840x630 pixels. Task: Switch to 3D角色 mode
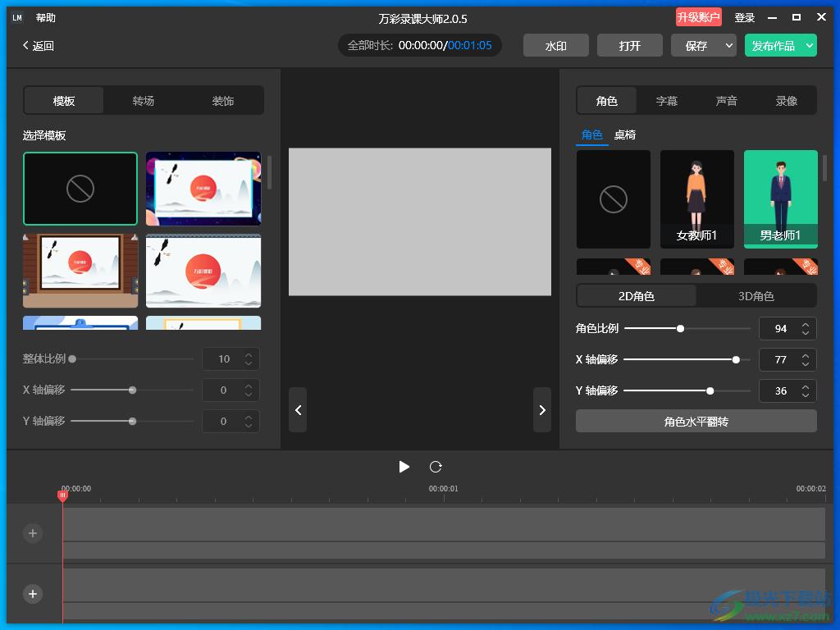click(756, 296)
